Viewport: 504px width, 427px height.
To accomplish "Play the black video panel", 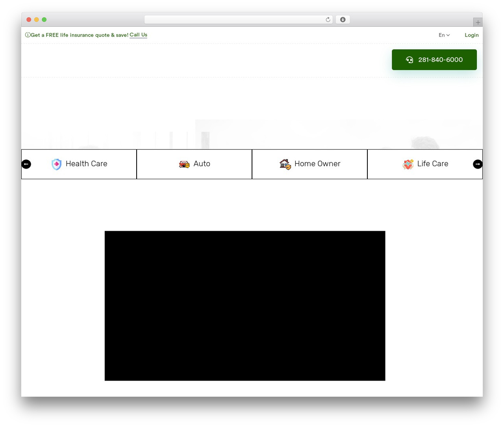I will (x=245, y=306).
